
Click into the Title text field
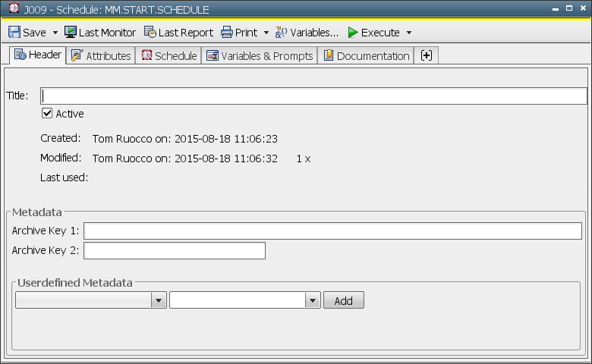313,96
